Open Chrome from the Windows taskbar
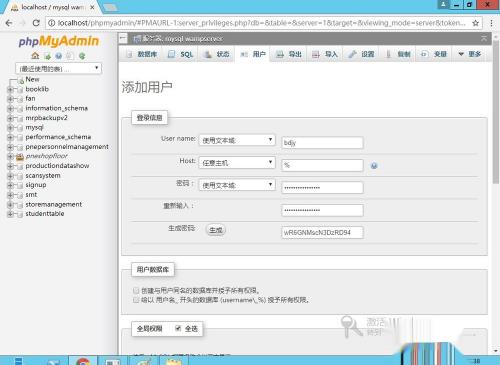This screenshot has height=365, width=500. point(83,361)
